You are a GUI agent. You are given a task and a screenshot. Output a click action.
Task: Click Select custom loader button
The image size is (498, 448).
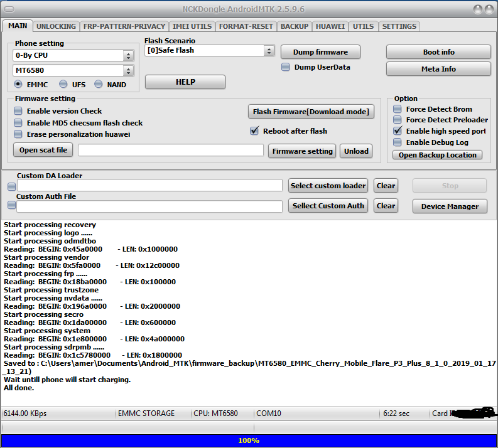coord(328,186)
